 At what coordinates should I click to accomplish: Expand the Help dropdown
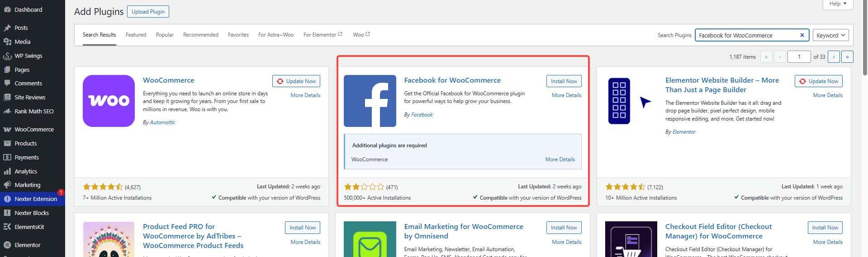point(838,4)
